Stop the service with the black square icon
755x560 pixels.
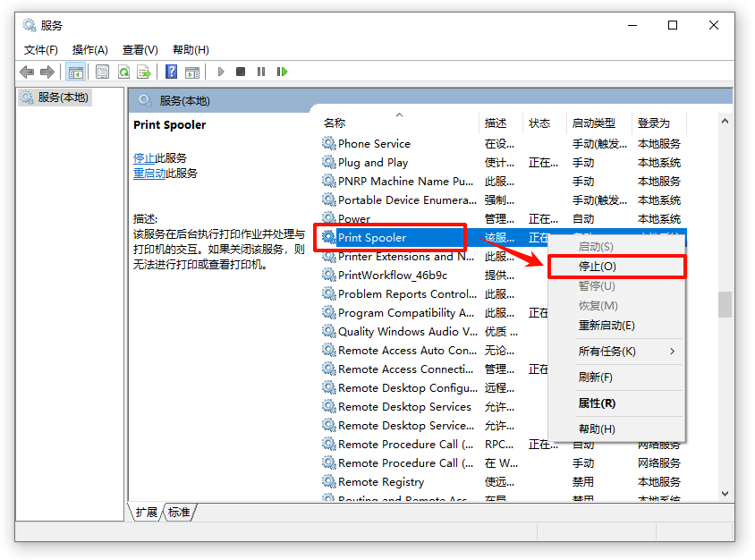click(x=241, y=72)
